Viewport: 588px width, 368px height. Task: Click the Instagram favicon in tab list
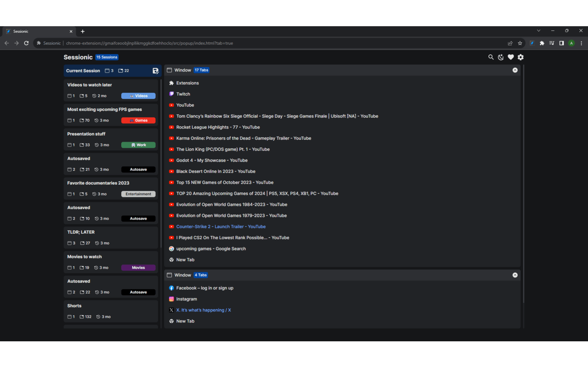[171, 299]
